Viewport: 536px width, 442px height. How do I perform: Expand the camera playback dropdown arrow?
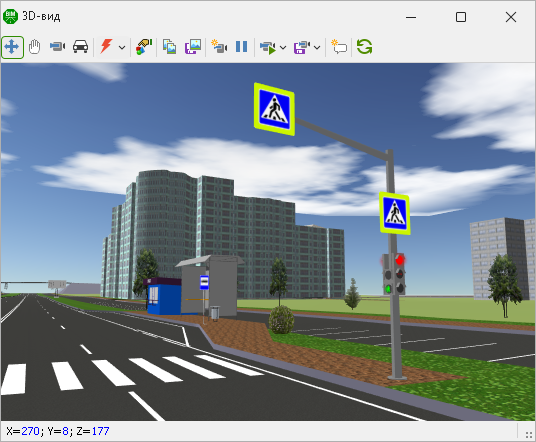(283, 48)
